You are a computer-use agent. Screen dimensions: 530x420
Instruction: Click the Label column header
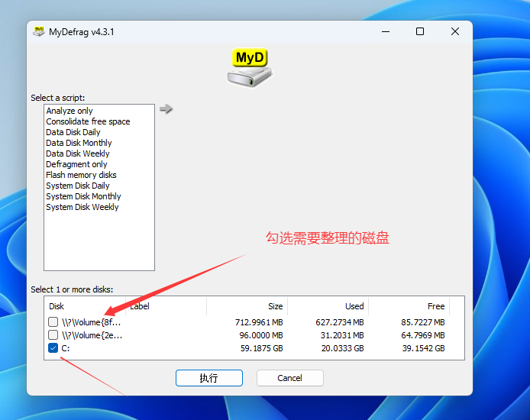pos(166,306)
